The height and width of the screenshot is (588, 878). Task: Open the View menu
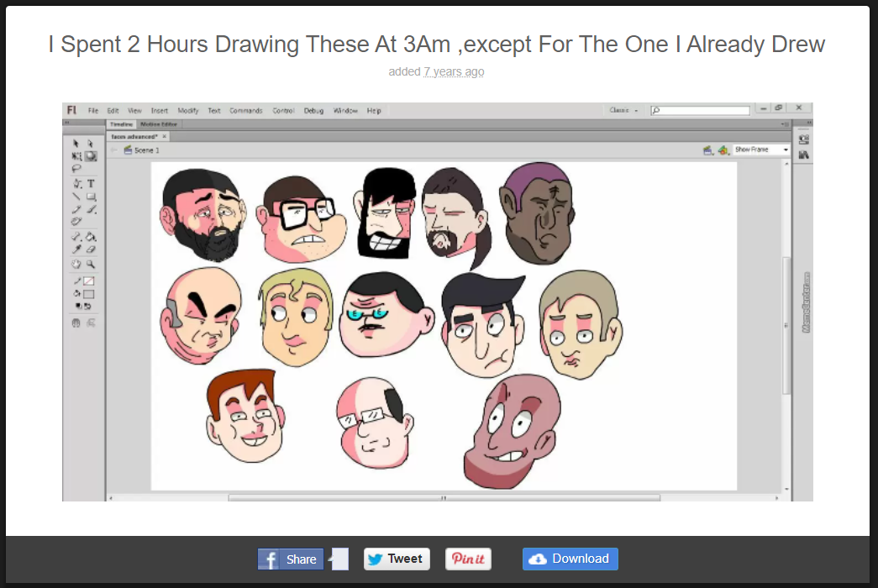click(x=135, y=110)
